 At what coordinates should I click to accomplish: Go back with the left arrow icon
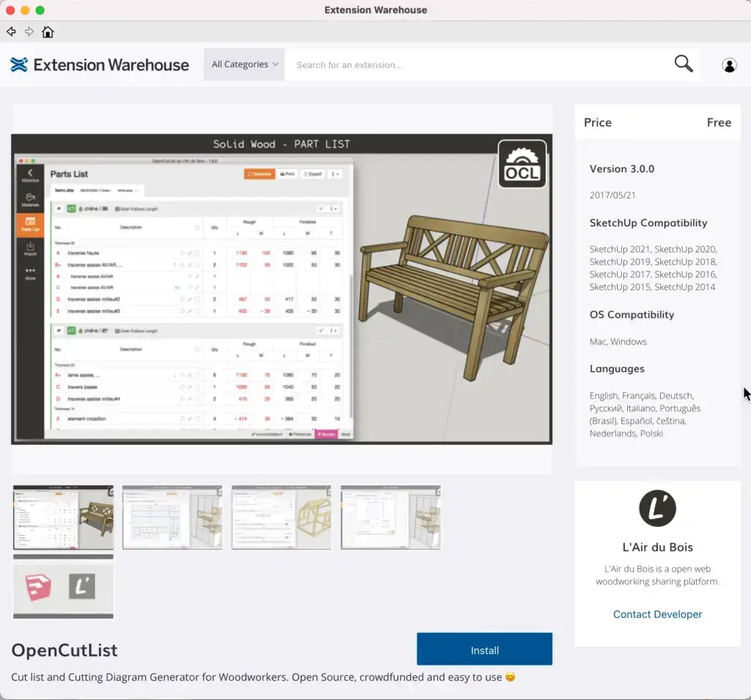click(11, 32)
